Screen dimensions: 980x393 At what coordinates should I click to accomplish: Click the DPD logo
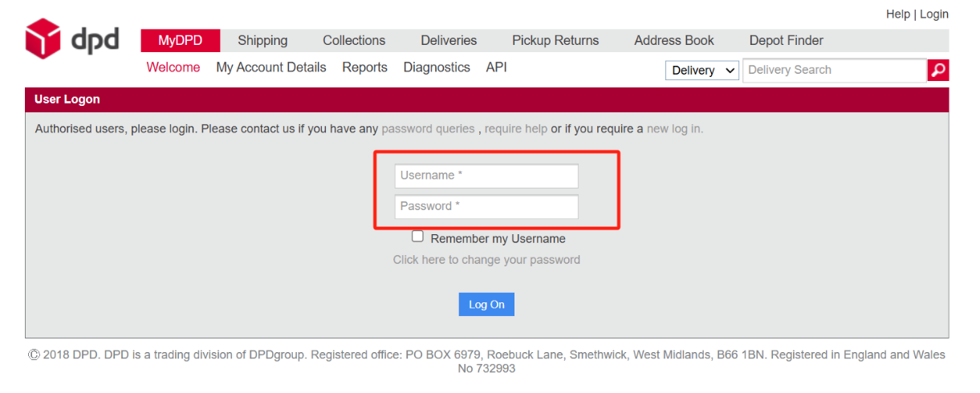coord(72,40)
